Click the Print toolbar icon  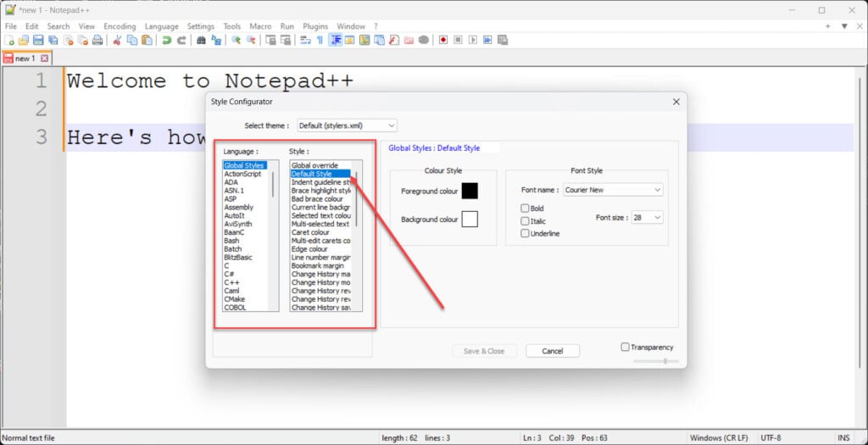(97, 40)
